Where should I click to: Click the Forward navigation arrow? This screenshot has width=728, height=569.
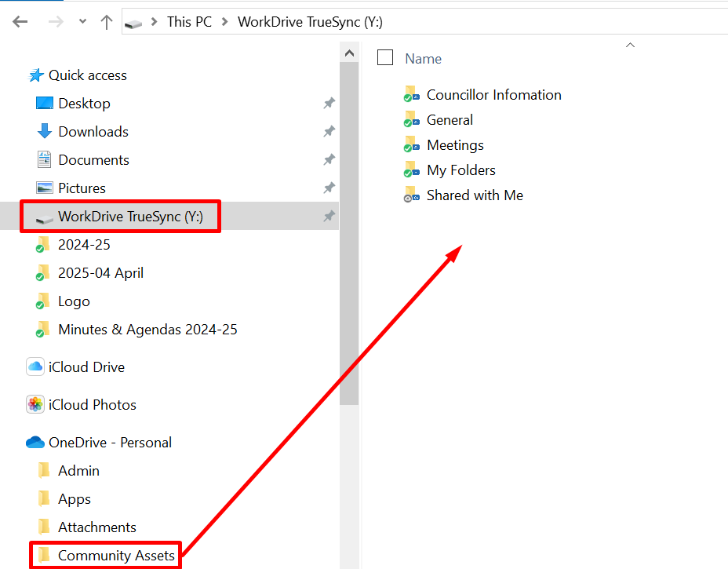pyautogui.click(x=56, y=22)
